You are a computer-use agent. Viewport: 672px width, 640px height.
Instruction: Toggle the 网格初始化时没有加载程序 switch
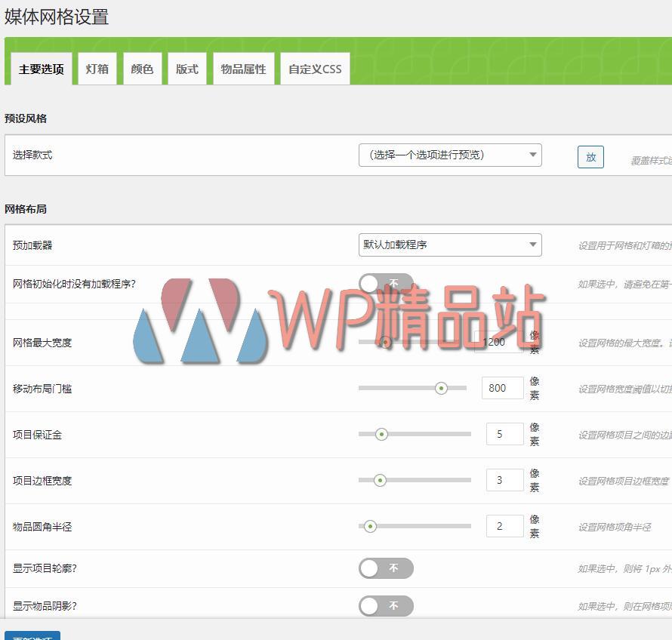pyautogui.click(x=386, y=284)
